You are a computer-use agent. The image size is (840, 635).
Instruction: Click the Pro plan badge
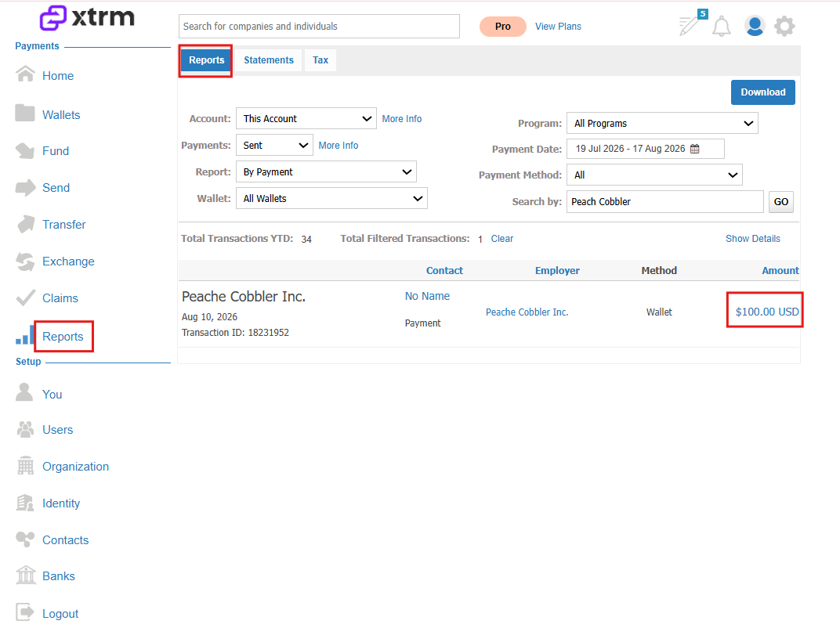coord(502,27)
